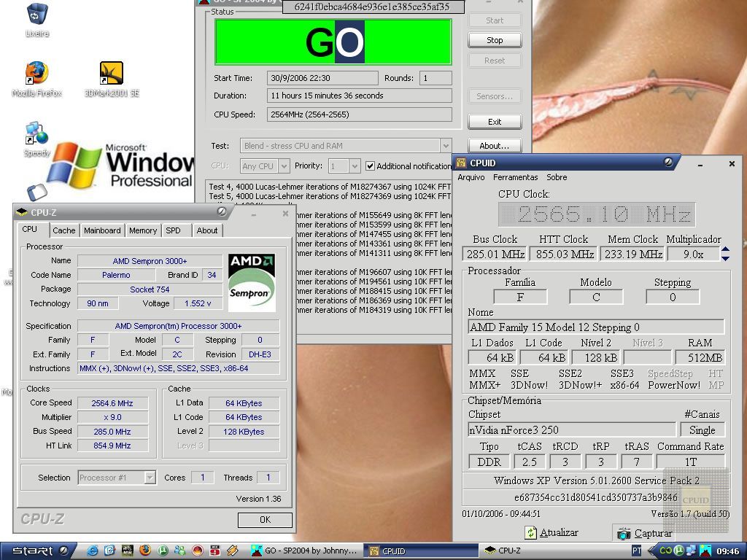
Task: Open the Speedy desktop shortcut
Action: [x=36, y=139]
